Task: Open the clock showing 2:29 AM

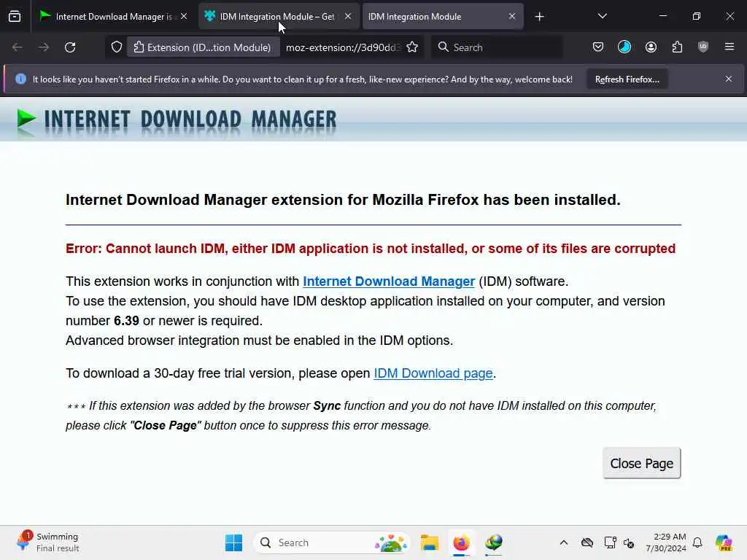Action: pyautogui.click(x=666, y=542)
